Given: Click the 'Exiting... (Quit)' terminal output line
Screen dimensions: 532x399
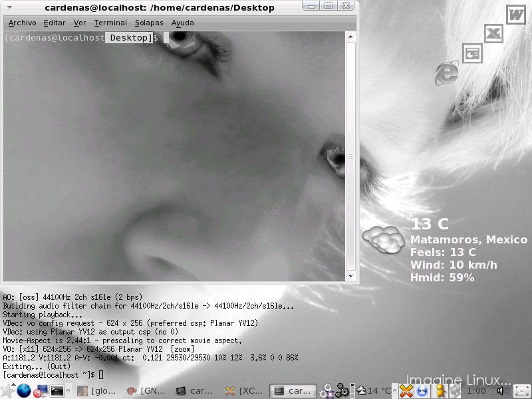Looking at the screenshot, I should point(37,366).
